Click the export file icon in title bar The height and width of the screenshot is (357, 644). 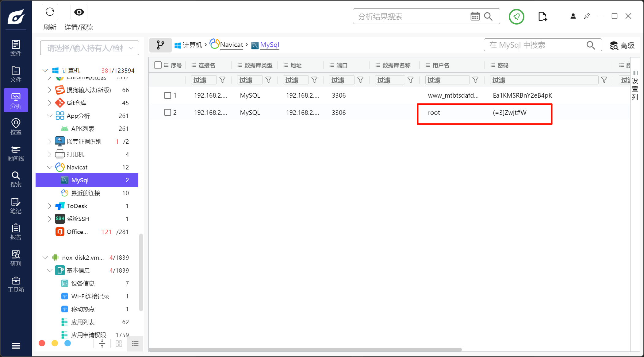[x=542, y=17]
